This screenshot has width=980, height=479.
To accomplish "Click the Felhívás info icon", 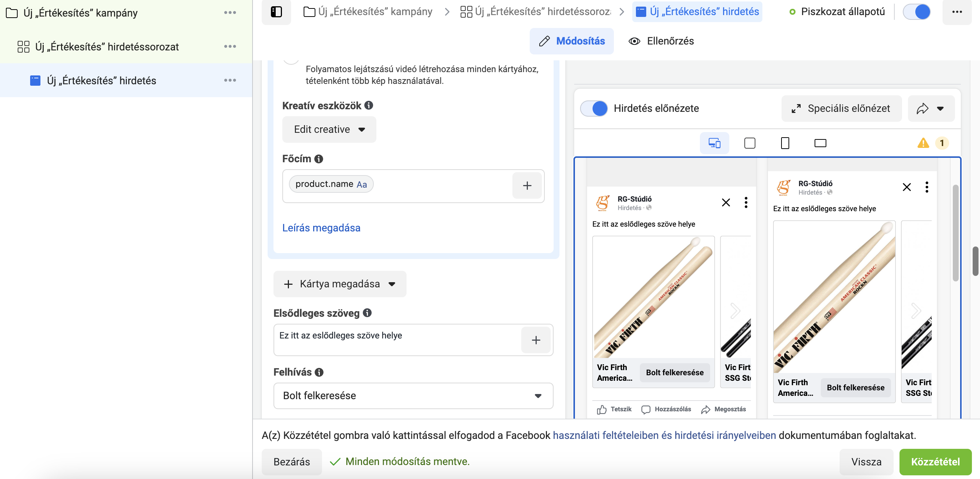I will pos(319,372).
